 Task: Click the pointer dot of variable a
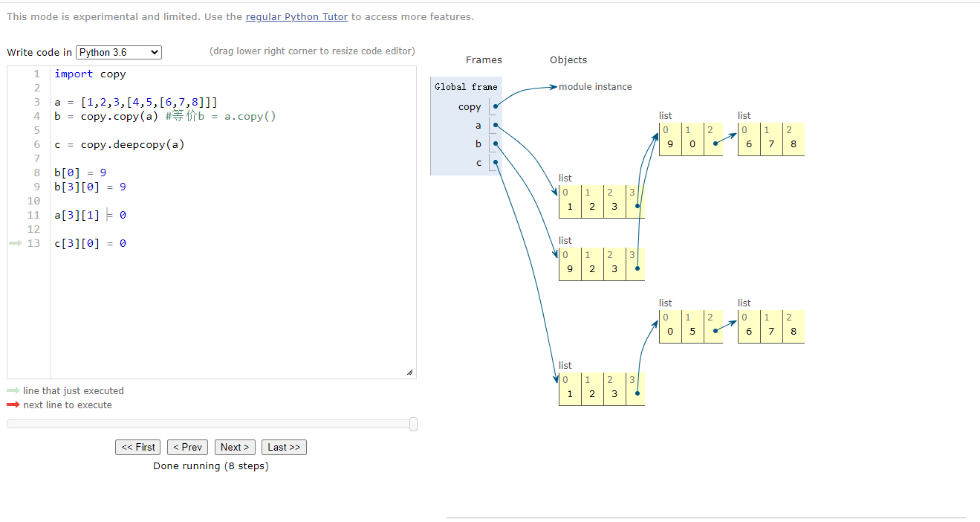(496, 125)
